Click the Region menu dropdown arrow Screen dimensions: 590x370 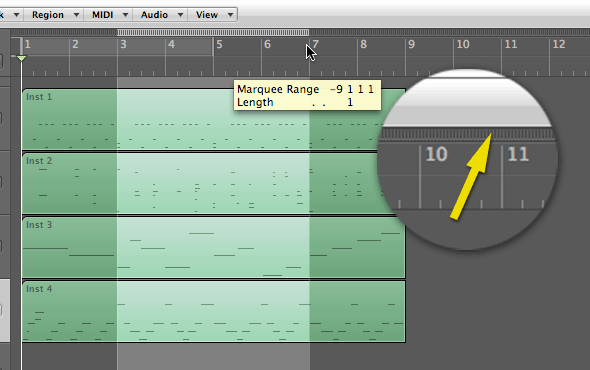[76, 15]
